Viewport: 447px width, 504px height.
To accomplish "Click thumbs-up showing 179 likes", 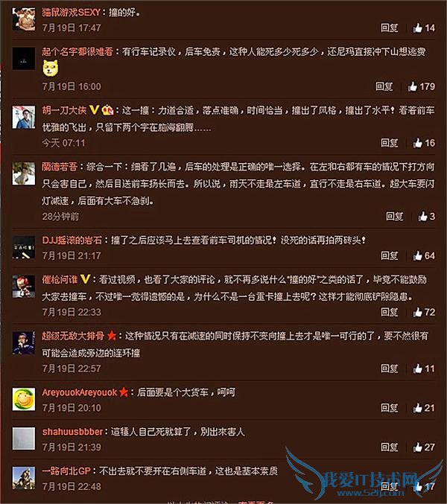I will click(421, 86).
